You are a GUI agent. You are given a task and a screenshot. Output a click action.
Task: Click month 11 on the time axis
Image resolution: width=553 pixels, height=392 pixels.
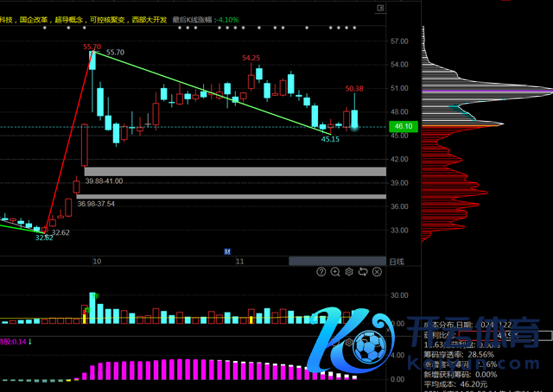pyautogui.click(x=240, y=261)
